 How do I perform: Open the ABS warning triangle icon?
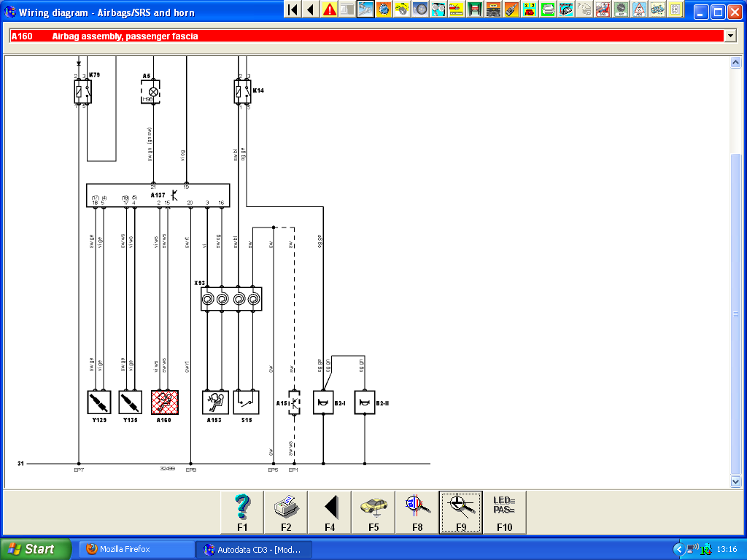tap(638, 9)
